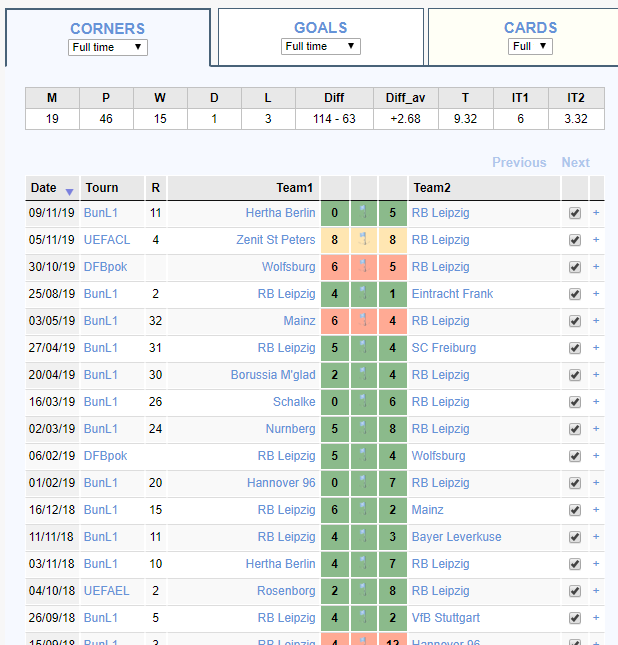The image size is (618, 645).
Task: Open the Goals Full time dropdown
Action: coord(321,46)
